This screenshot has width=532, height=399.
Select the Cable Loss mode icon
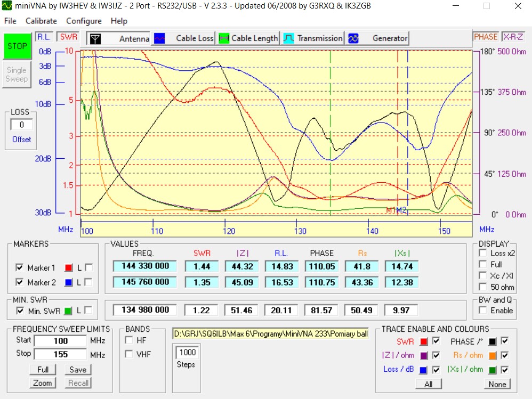(159, 38)
